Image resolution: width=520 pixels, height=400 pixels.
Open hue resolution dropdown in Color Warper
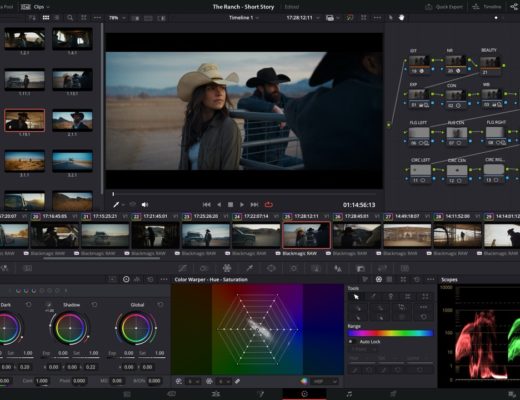click(194, 381)
